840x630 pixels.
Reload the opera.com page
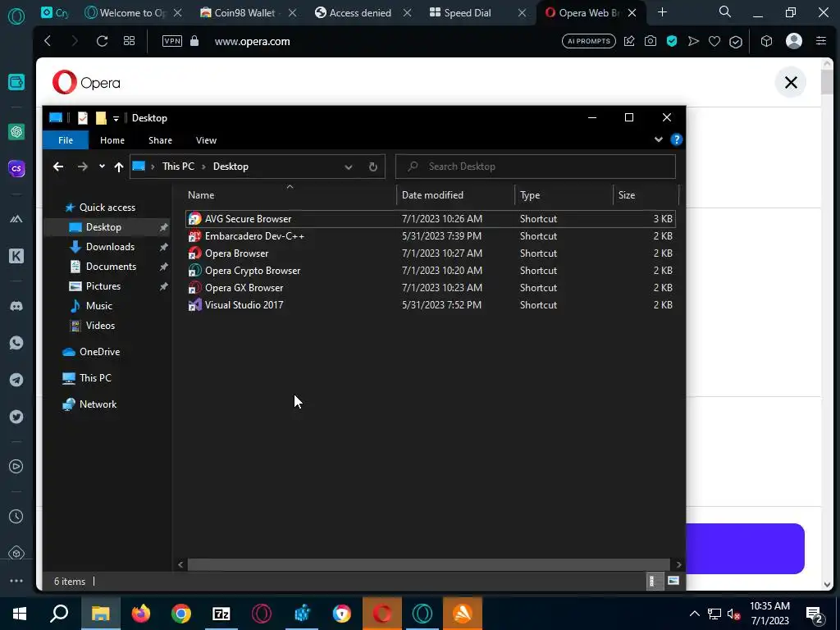[102, 41]
